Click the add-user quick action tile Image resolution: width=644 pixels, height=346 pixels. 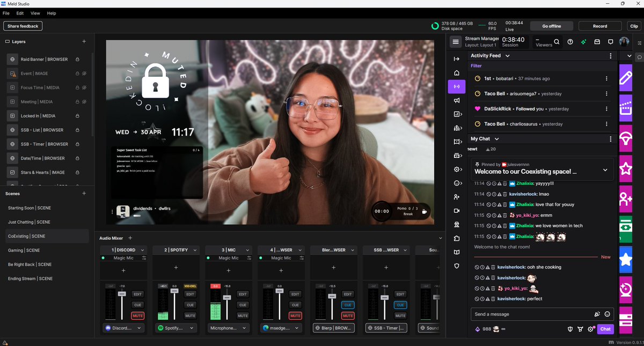(x=626, y=199)
